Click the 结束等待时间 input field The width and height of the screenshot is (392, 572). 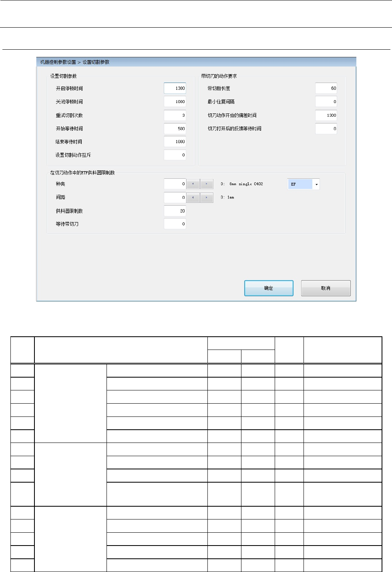point(175,141)
